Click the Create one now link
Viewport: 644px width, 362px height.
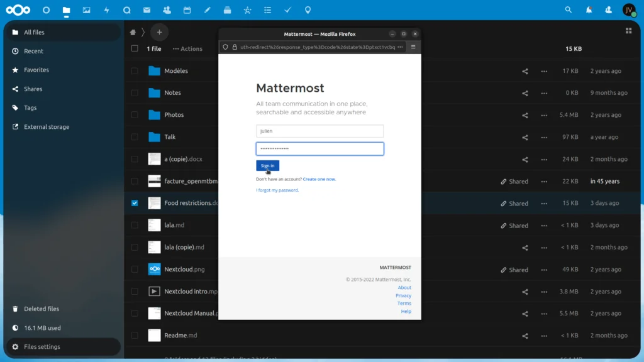319,179
